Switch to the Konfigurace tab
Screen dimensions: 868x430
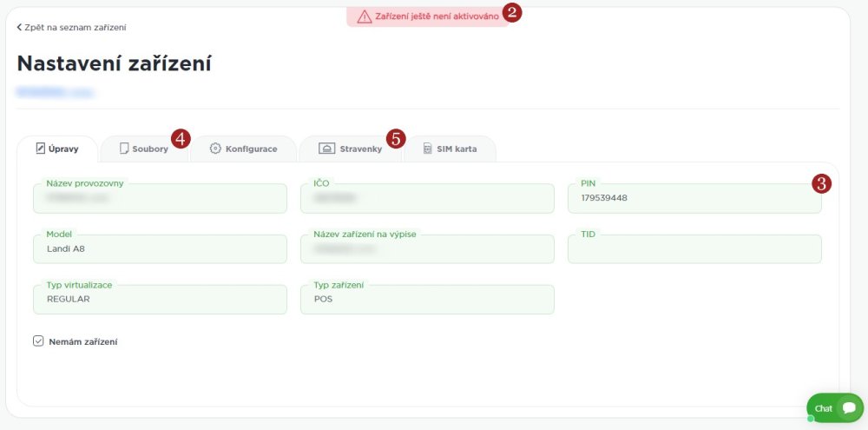point(244,149)
